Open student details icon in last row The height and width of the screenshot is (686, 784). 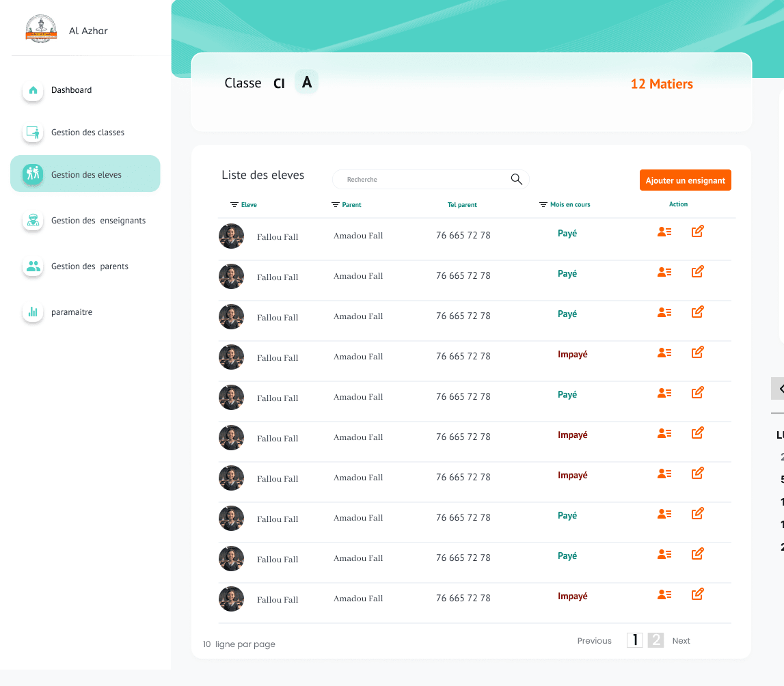coord(664,595)
